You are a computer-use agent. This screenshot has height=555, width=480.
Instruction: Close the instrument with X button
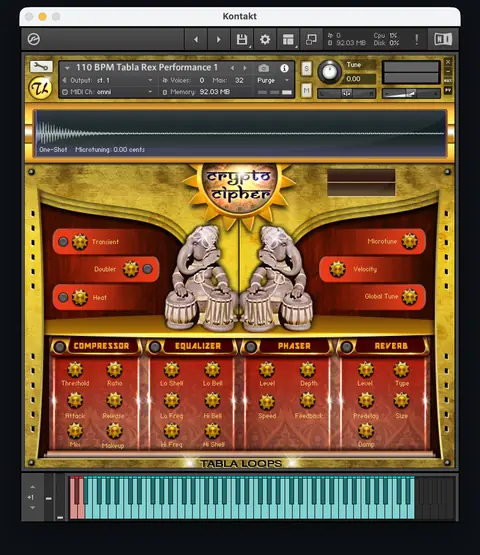click(448, 62)
